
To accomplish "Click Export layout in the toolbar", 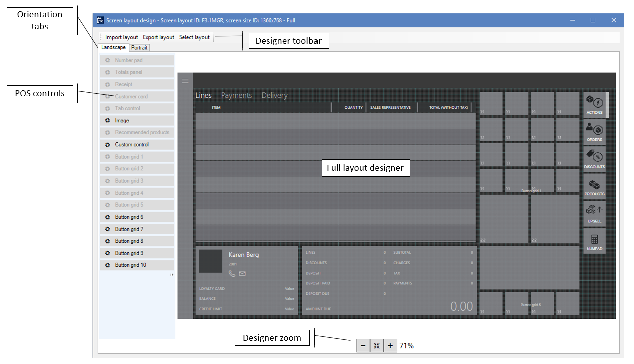I will click(158, 37).
